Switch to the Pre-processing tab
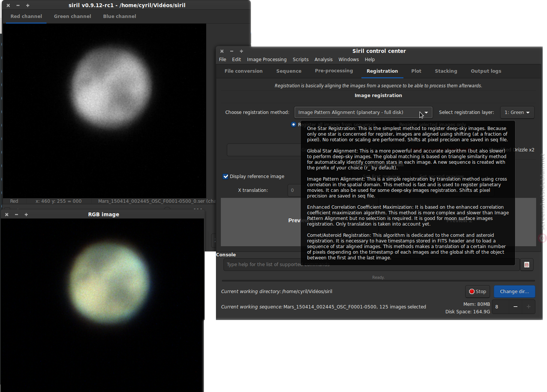547x392 pixels. pos(334,71)
